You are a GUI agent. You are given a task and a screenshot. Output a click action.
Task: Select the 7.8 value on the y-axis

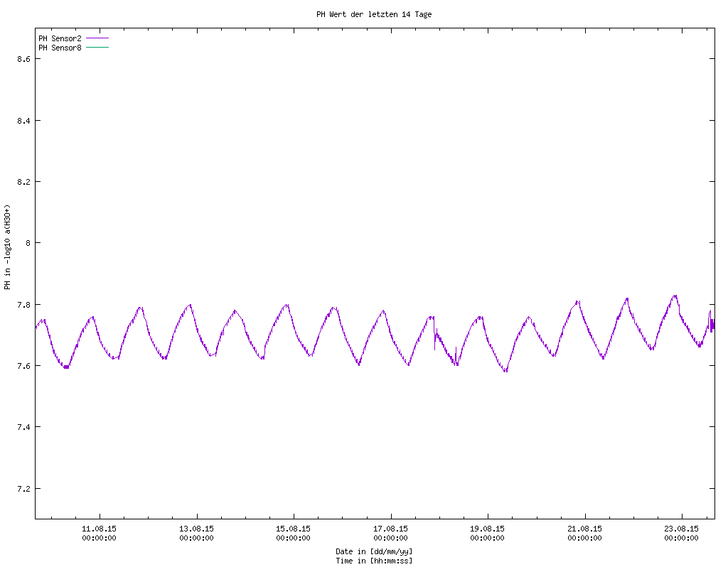23,305
